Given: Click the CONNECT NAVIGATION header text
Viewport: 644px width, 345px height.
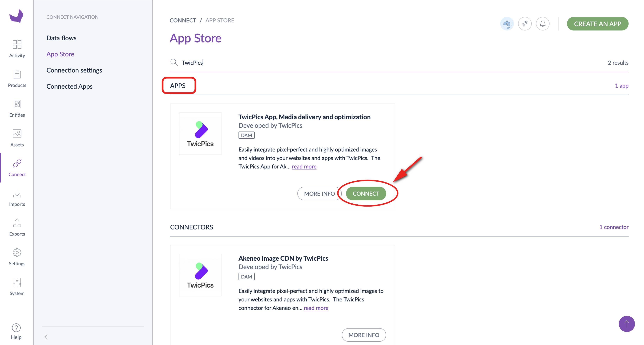Looking at the screenshot, I should pyautogui.click(x=72, y=17).
